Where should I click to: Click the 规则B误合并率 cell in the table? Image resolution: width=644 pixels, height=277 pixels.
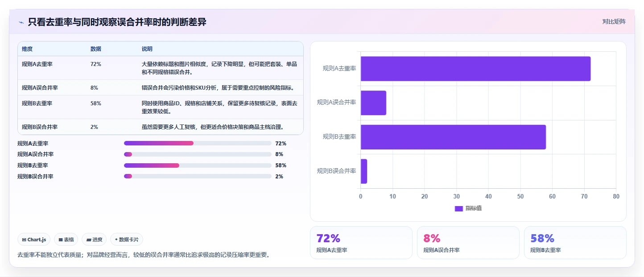[40, 127]
